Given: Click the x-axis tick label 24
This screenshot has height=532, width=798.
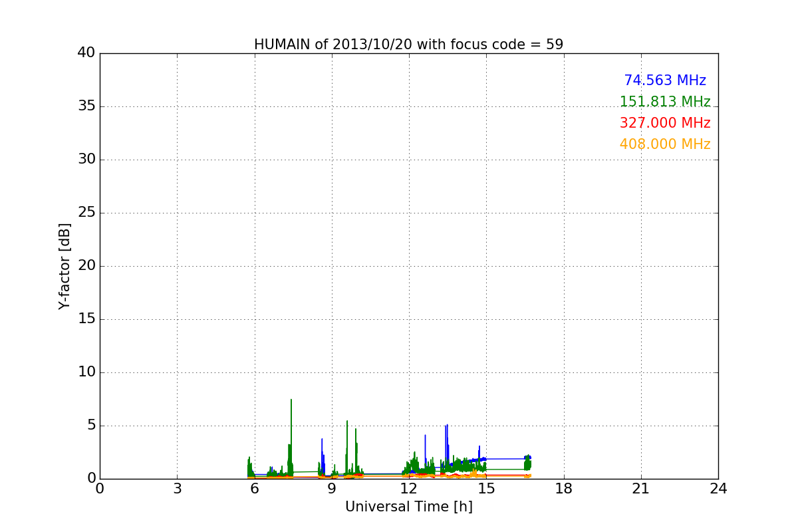Looking at the screenshot, I should coord(718,489).
